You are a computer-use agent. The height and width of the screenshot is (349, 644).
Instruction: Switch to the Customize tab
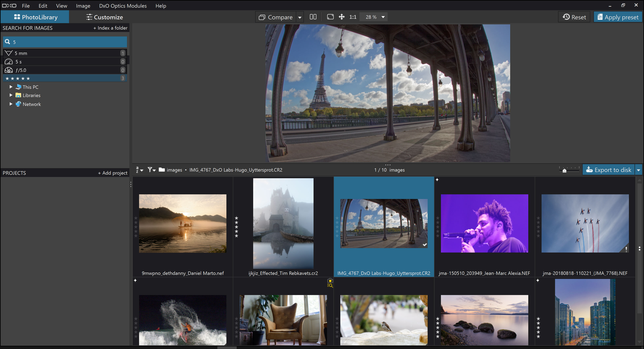104,17
